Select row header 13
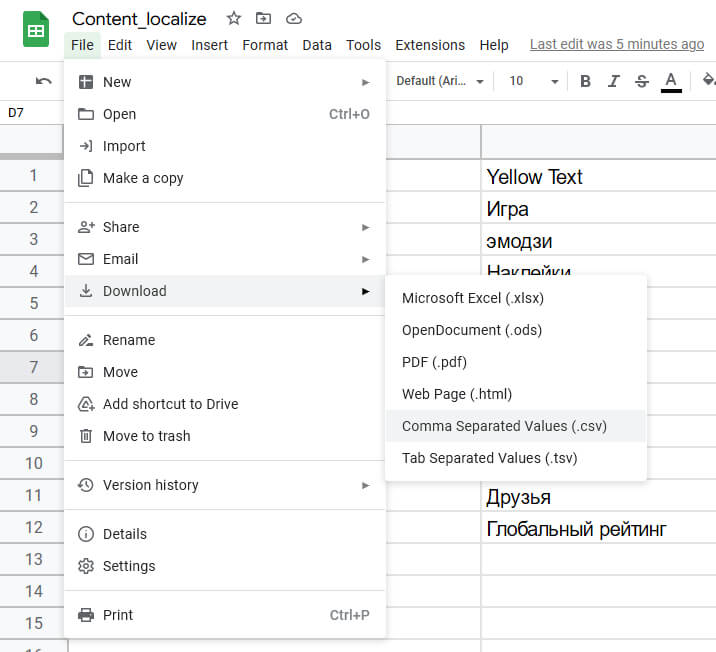The width and height of the screenshot is (716, 652). point(32,559)
